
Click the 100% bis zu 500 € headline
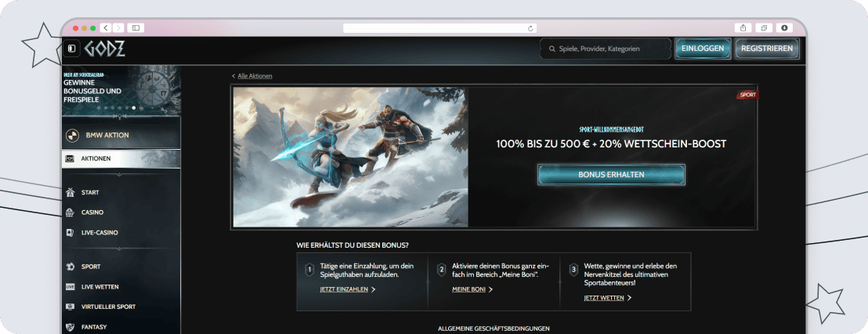coord(611,144)
